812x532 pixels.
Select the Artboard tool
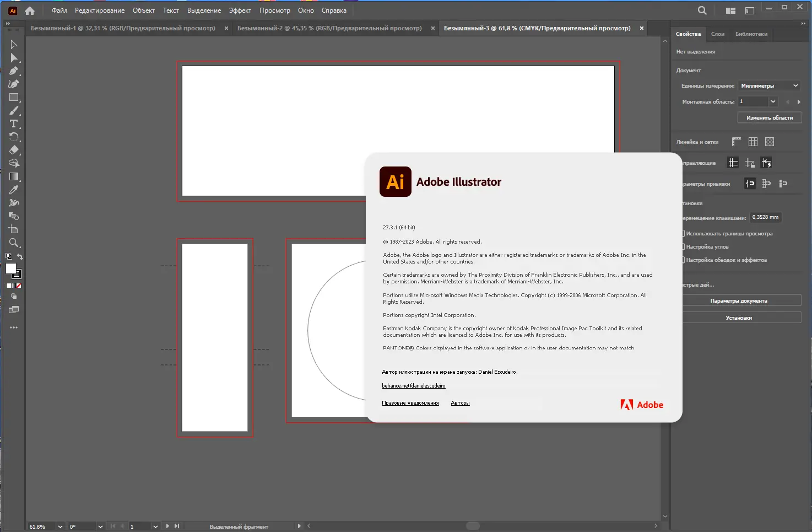[14, 229]
